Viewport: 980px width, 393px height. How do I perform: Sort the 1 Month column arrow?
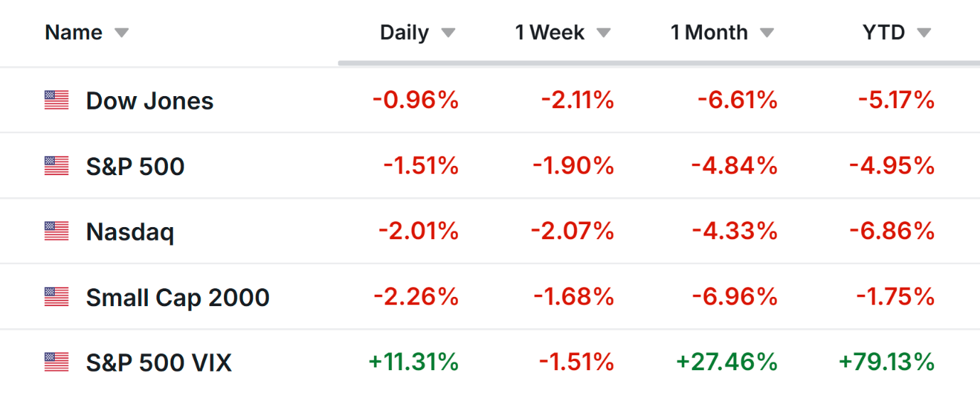click(766, 33)
